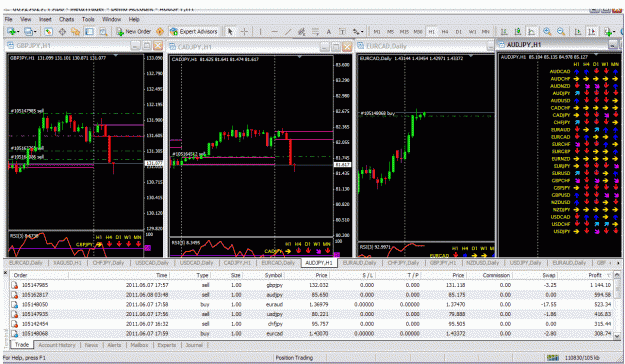Viewport: 625px width, 364px height.
Task: Expand the profiles dropdown arrow
Action: (35, 31)
